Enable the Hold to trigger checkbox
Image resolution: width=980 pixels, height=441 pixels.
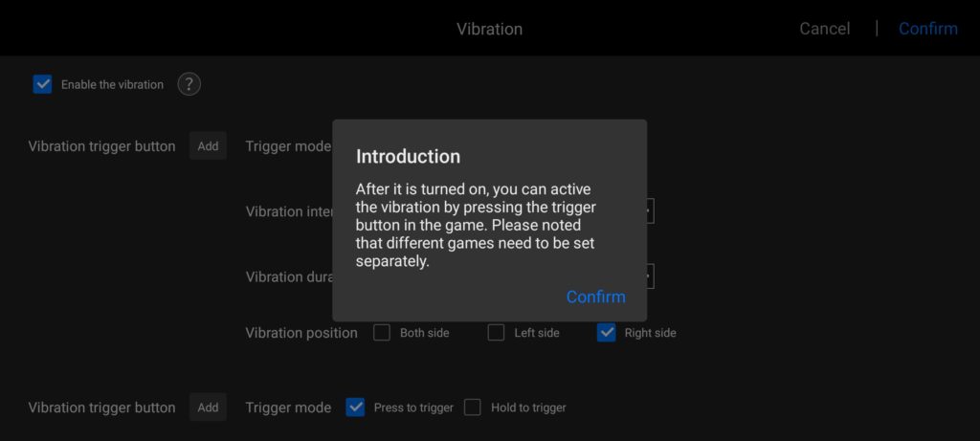click(473, 408)
